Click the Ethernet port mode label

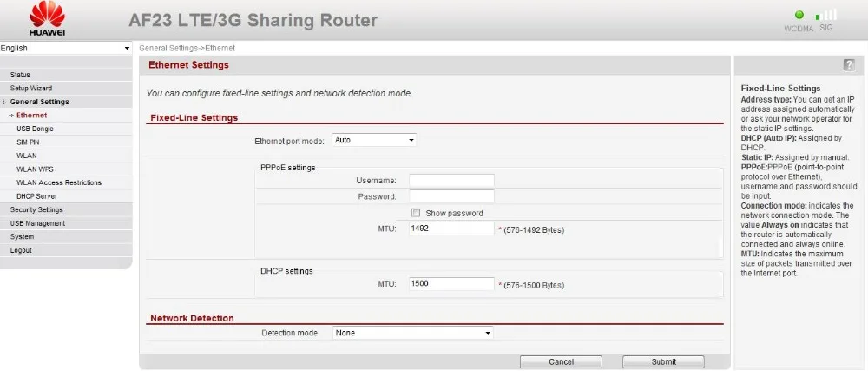tap(290, 142)
